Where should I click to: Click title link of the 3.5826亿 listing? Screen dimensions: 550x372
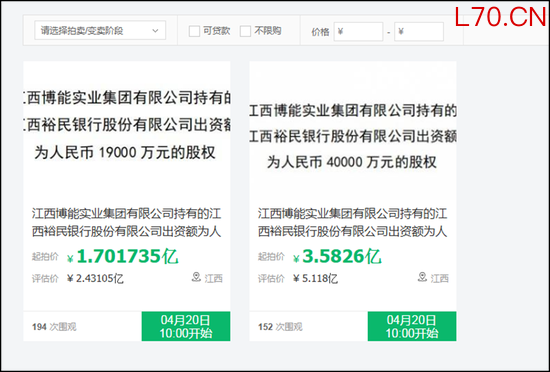[x=353, y=223]
